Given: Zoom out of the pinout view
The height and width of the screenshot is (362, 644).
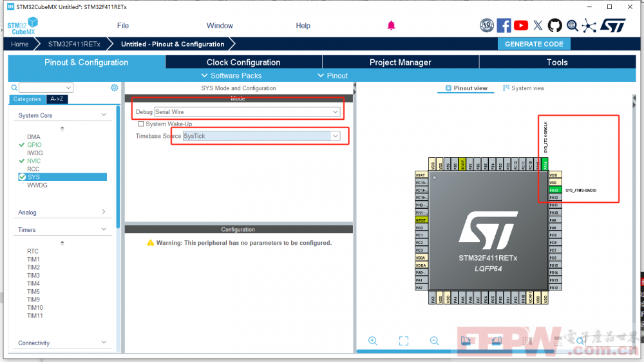Looking at the screenshot, I should pyautogui.click(x=435, y=341).
